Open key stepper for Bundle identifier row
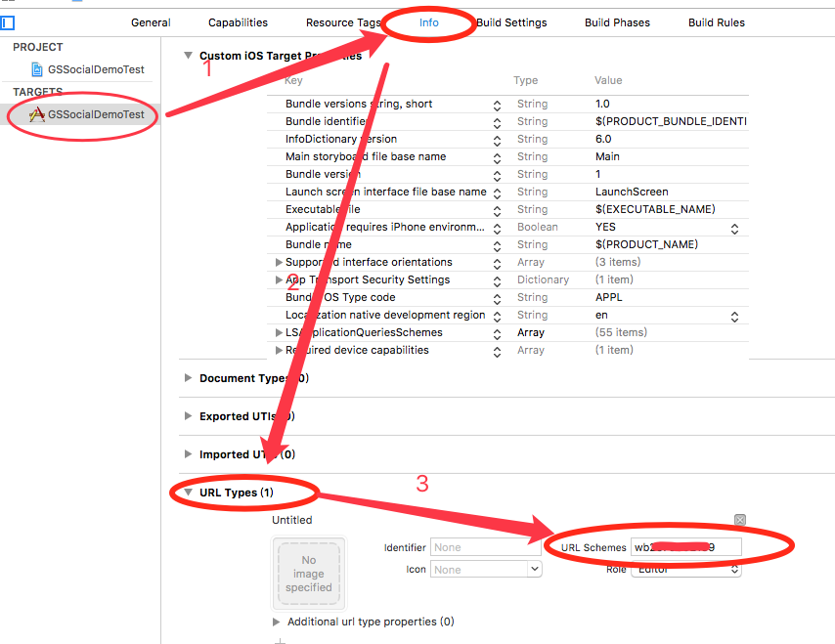Viewport: 835px width, 644px height. [x=497, y=123]
